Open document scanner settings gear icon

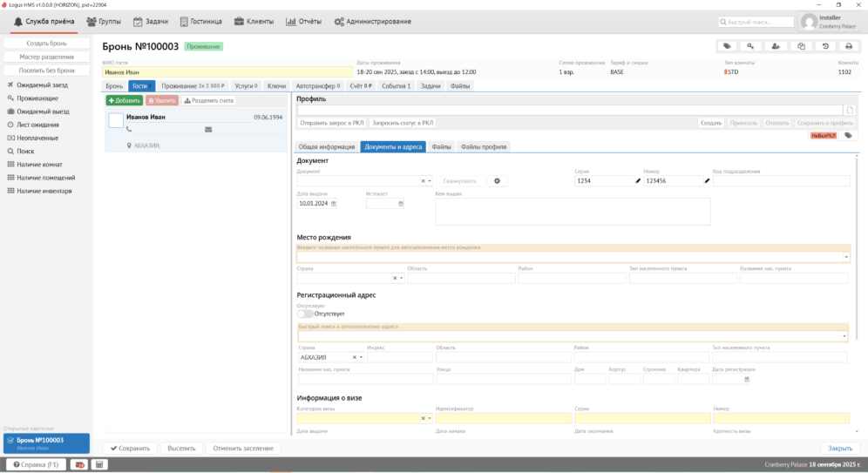tap(498, 181)
